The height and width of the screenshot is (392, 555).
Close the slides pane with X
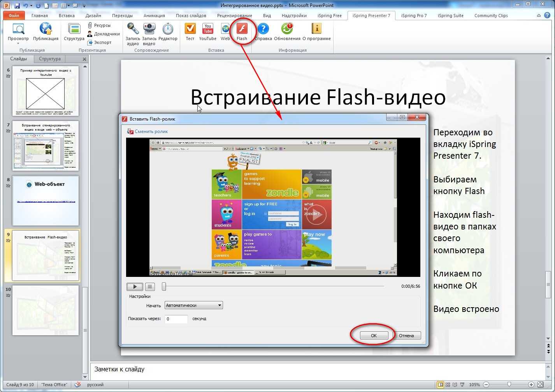[84, 59]
